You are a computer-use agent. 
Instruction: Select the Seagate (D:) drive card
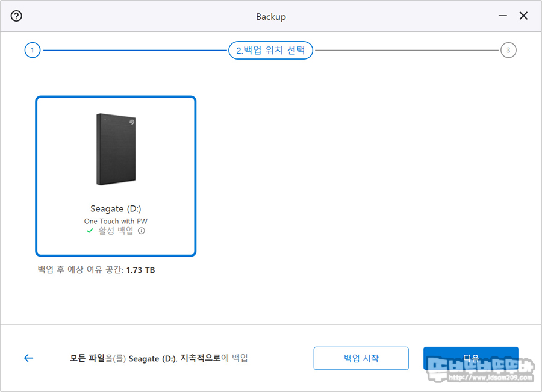116,176
